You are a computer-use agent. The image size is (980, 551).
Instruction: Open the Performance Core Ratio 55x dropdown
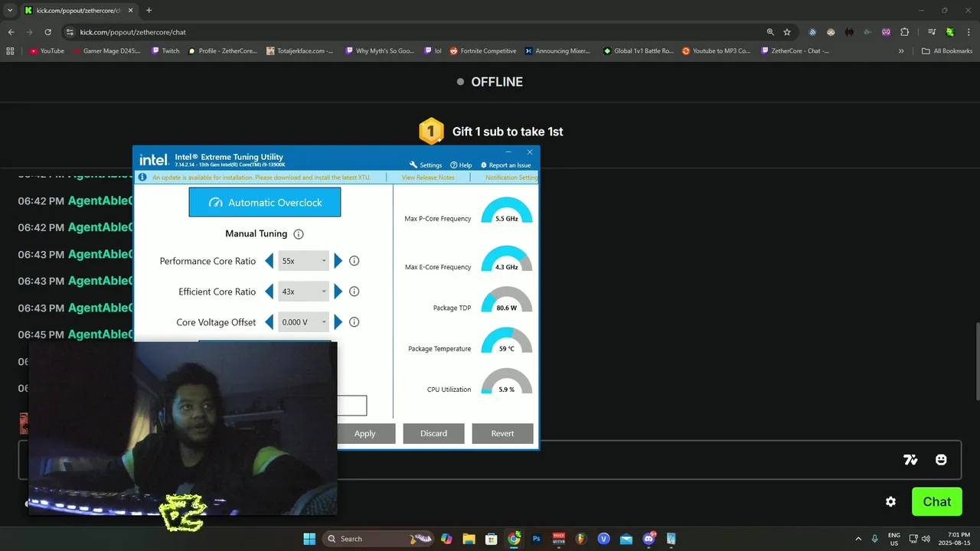pos(303,261)
